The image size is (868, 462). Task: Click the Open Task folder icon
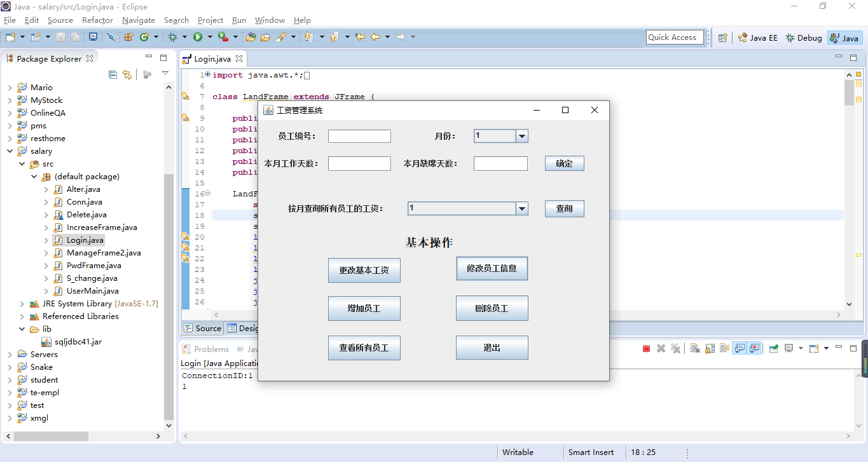266,37
